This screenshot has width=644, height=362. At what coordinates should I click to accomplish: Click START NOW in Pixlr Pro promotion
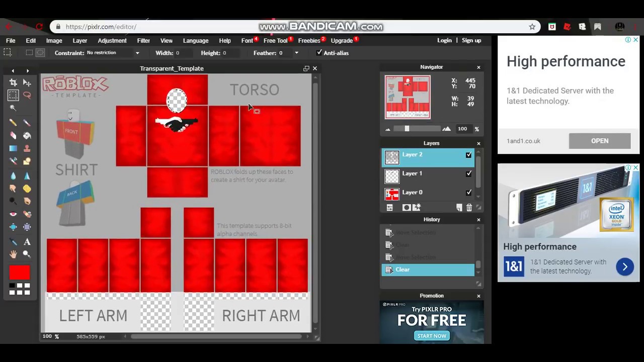tap(432, 336)
